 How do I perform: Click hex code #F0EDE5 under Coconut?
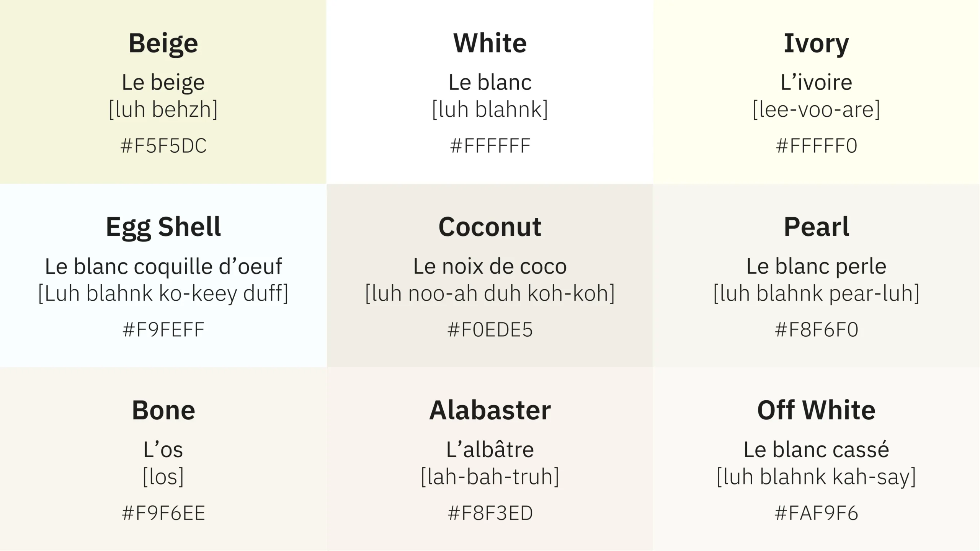pyautogui.click(x=490, y=329)
